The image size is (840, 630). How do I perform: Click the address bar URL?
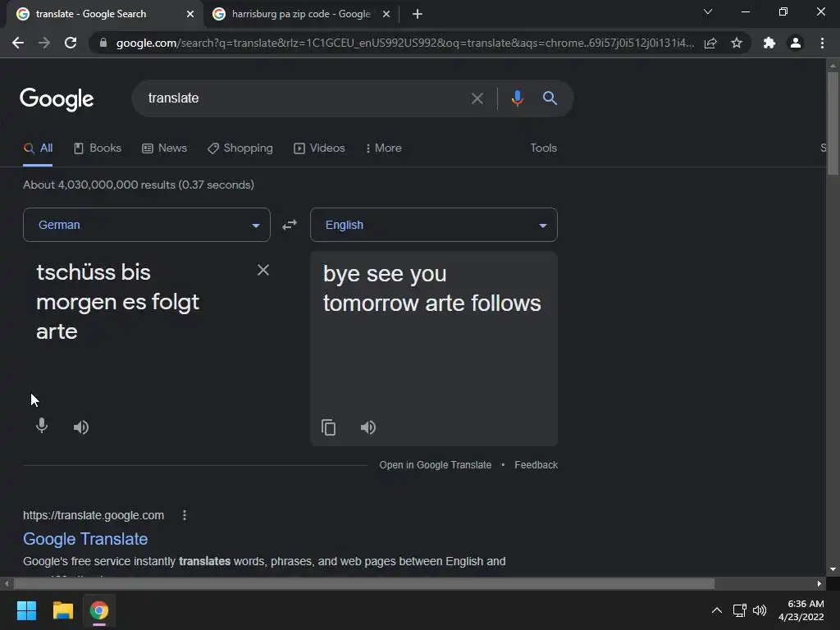click(x=404, y=43)
